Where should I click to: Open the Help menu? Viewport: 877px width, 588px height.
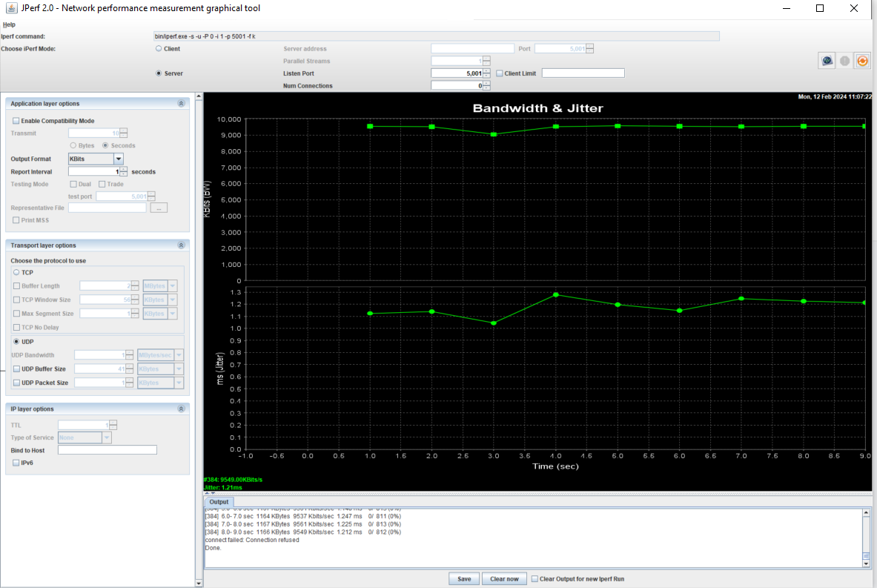tap(9, 23)
